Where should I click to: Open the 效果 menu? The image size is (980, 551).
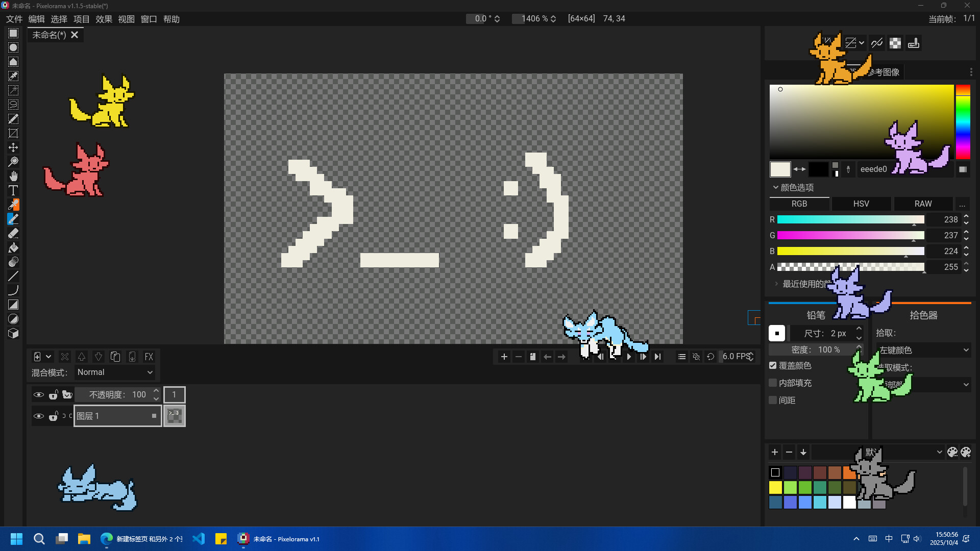[104, 19]
